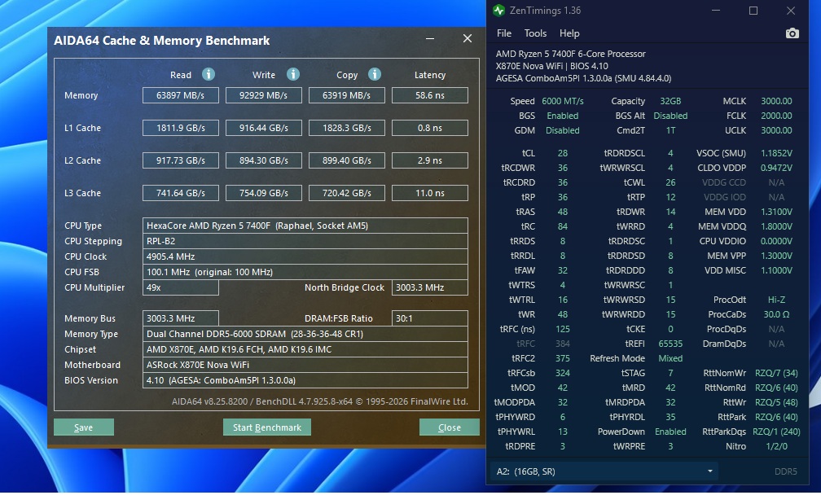
Task: Click the Motherboard field ASRock X870E Nova WiFi
Action: (x=305, y=364)
